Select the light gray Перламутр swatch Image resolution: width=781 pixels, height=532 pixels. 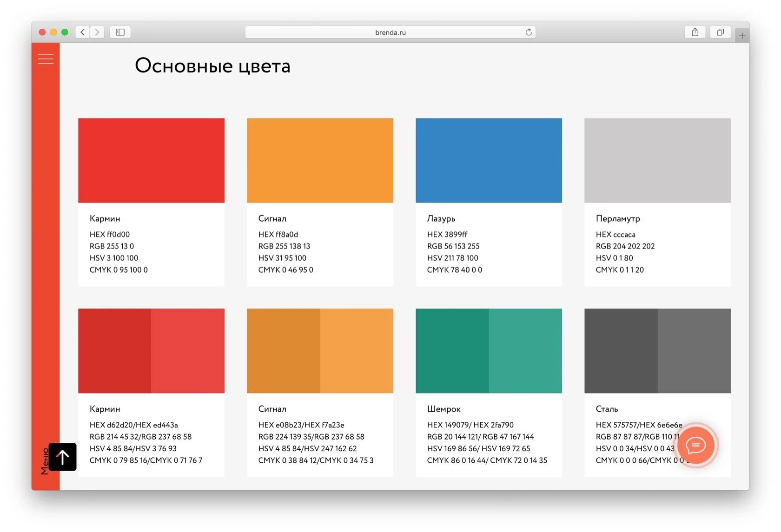(x=657, y=160)
